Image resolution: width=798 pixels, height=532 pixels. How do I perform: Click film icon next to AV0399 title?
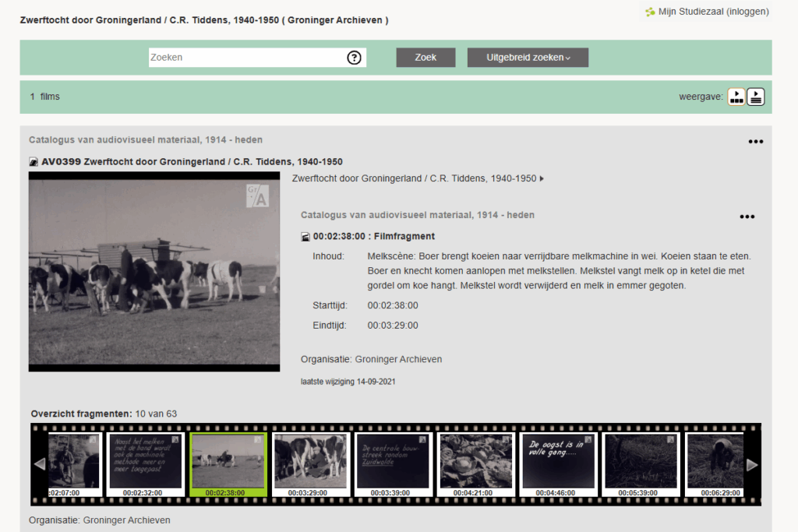pos(34,162)
